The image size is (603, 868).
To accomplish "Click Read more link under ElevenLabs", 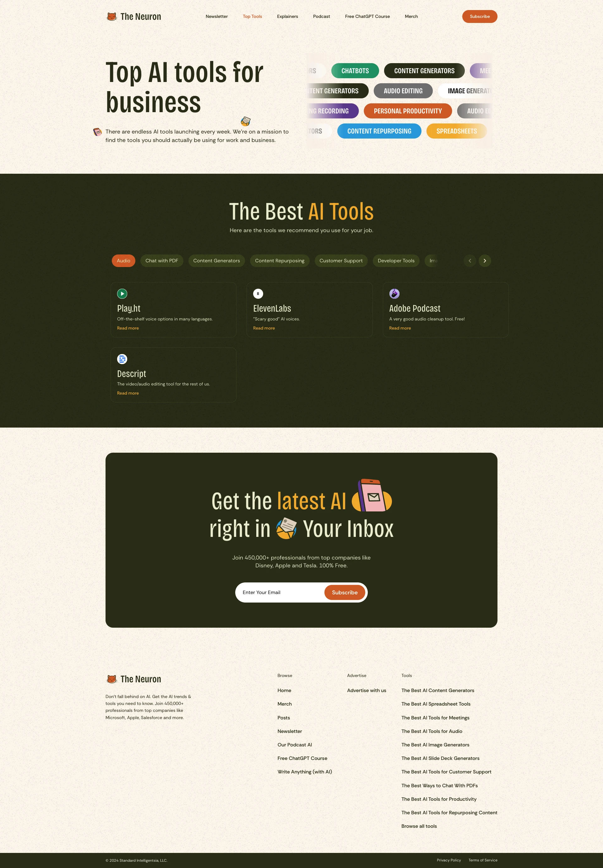I will 263,328.
